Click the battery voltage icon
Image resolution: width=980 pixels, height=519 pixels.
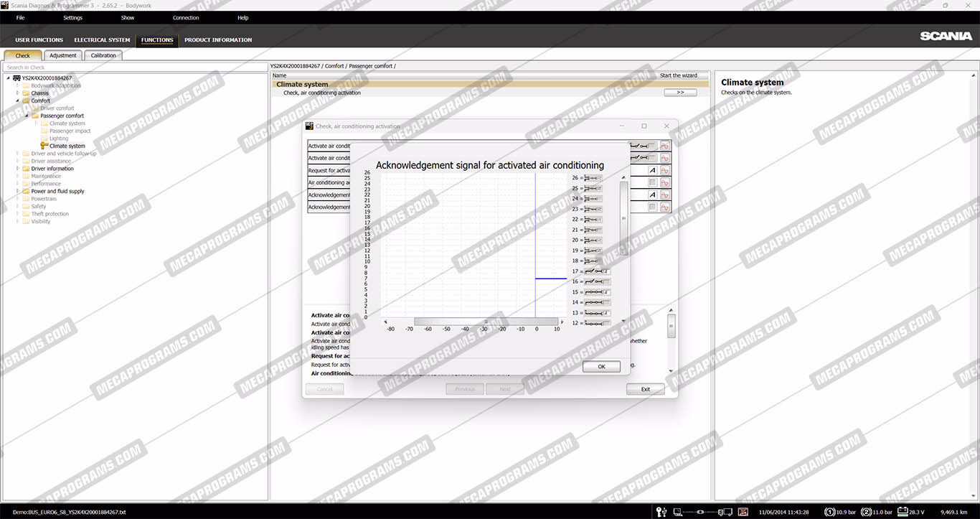(x=903, y=512)
